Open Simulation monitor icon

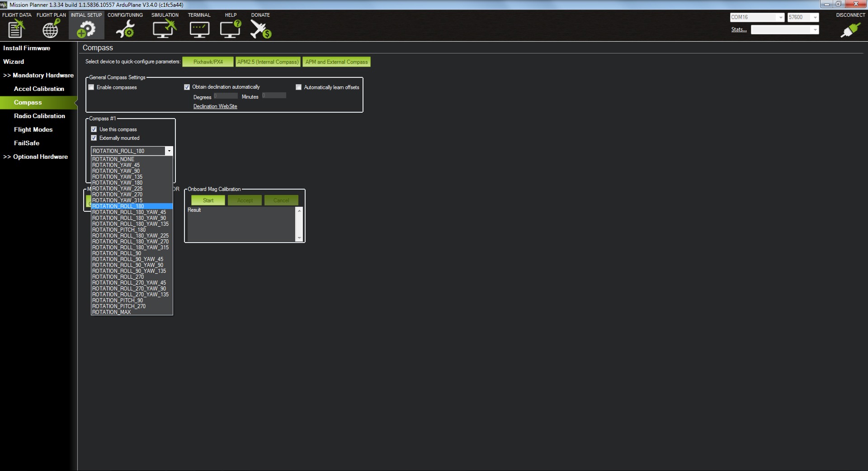[x=164, y=29]
